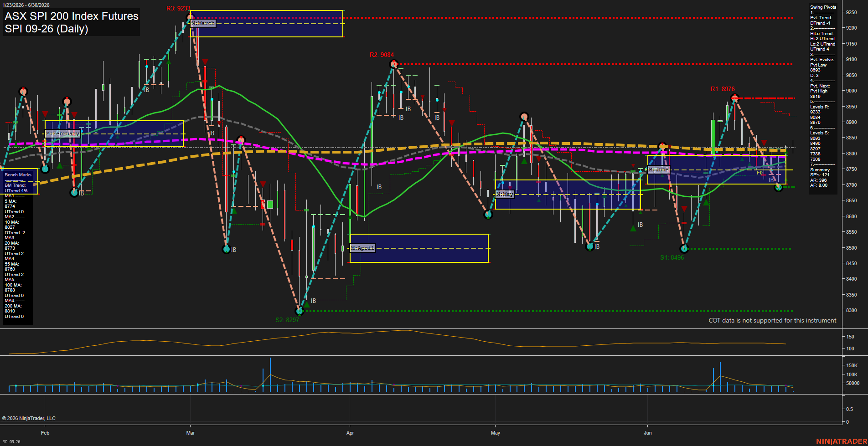This screenshot has height=446, width=868.
Task: Click the COT data not supported message
Action: [772, 320]
